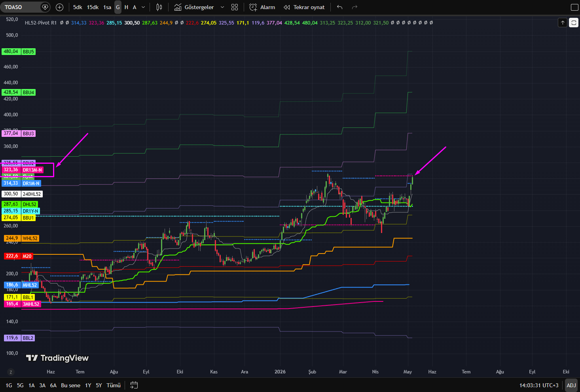Expand the interval list chevron
Image resolution: width=580 pixels, height=392 pixels.
tap(143, 7)
